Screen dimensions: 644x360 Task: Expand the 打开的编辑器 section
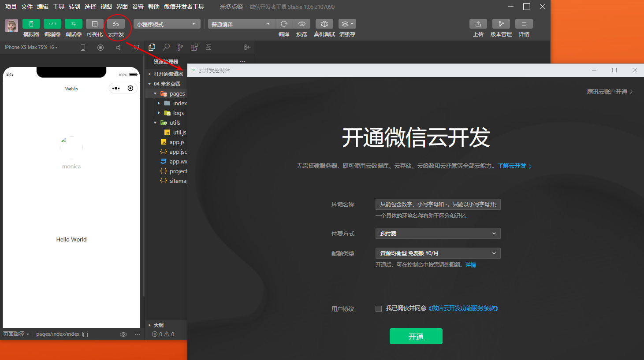pyautogui.click(x=166, y=74)
